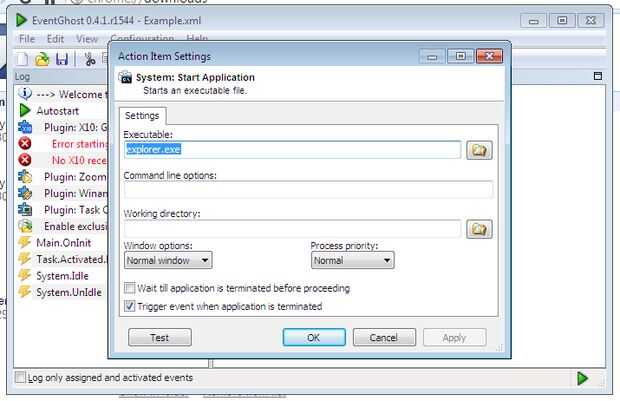
Task: Open the Edit menu
Action: [55, 39]
